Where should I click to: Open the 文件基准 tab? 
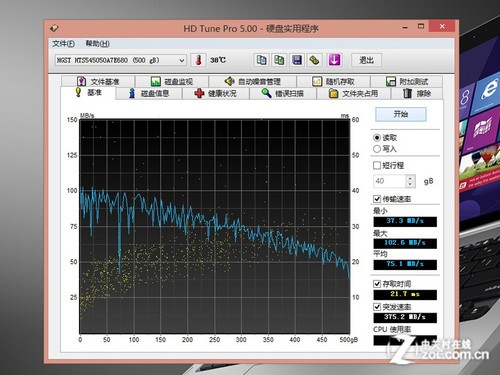[98, 81]
